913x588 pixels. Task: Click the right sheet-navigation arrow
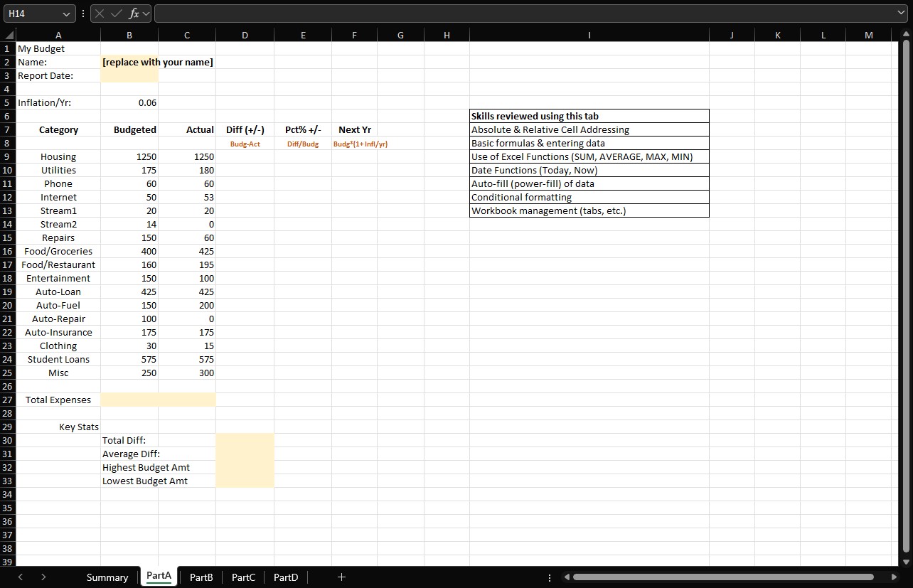43,577
